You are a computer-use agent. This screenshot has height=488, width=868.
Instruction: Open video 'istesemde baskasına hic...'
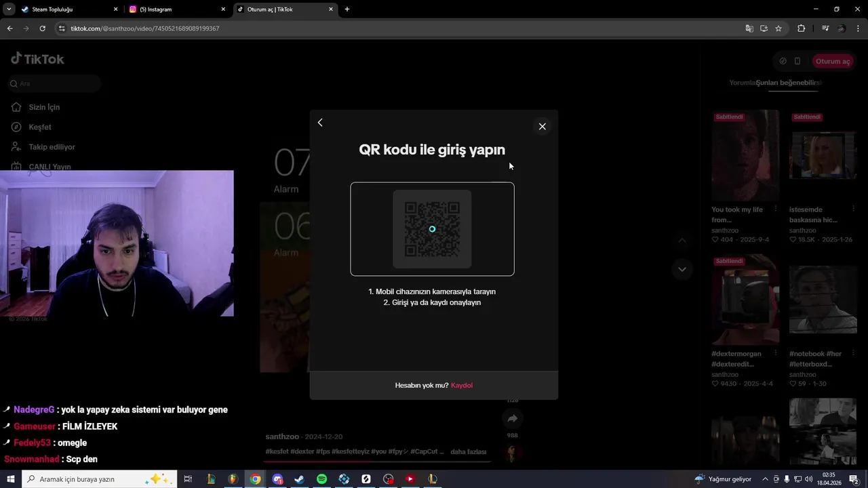pyautogui.click(x=823, y=156)
